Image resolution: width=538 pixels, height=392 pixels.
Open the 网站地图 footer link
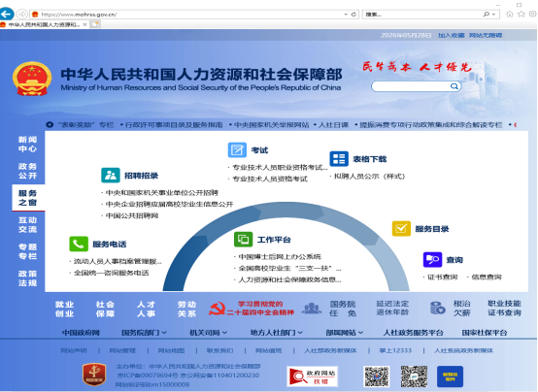171,350
